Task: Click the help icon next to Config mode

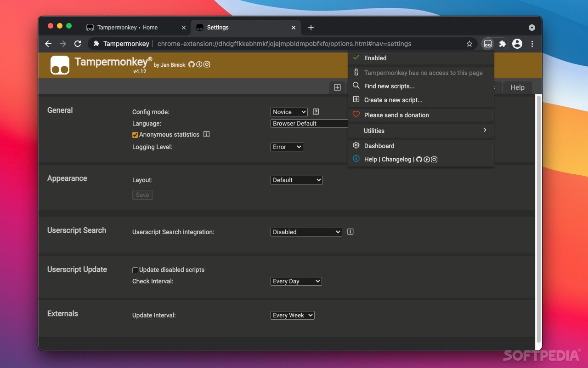Action: [316, 112]
